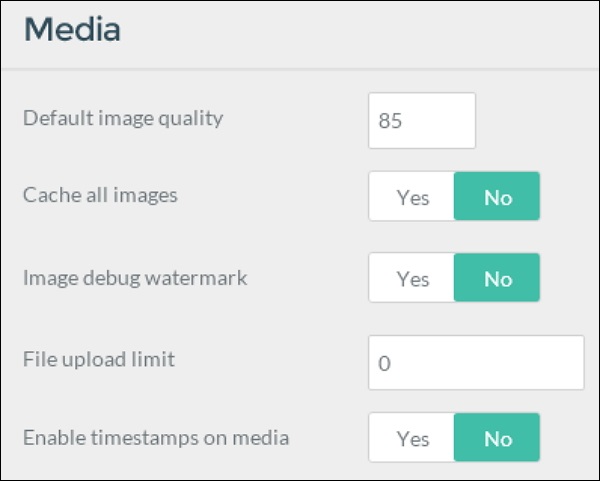Image resolution: width=600 pixels, height=481 pixels.
Task: Place cursor on the 85 value text
Action: pyautogui.click(x=390, y=122)
